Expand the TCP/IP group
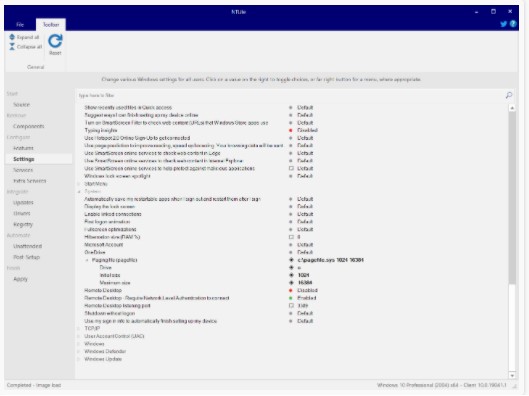Screen dimensions: 529x396 point(79,329)
